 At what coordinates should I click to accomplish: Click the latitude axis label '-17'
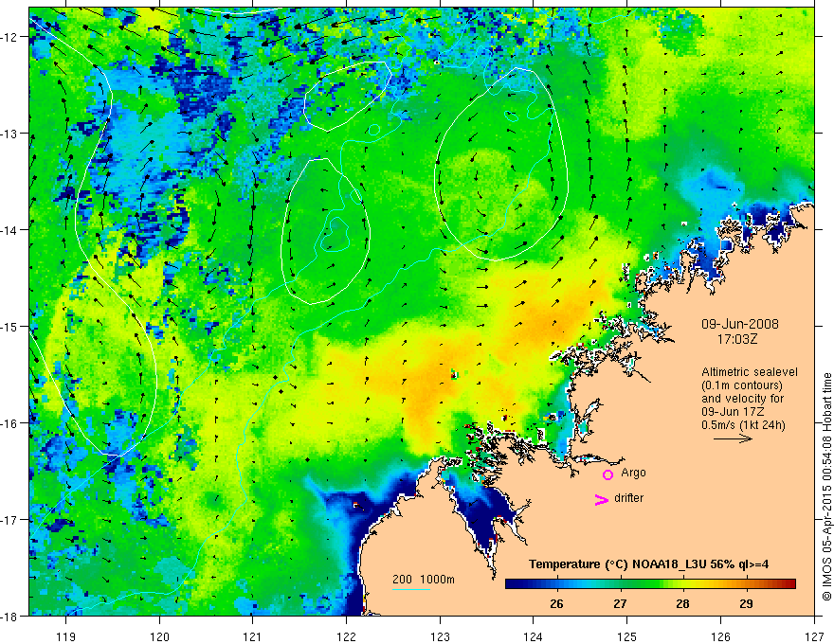(x=10, y=519)
